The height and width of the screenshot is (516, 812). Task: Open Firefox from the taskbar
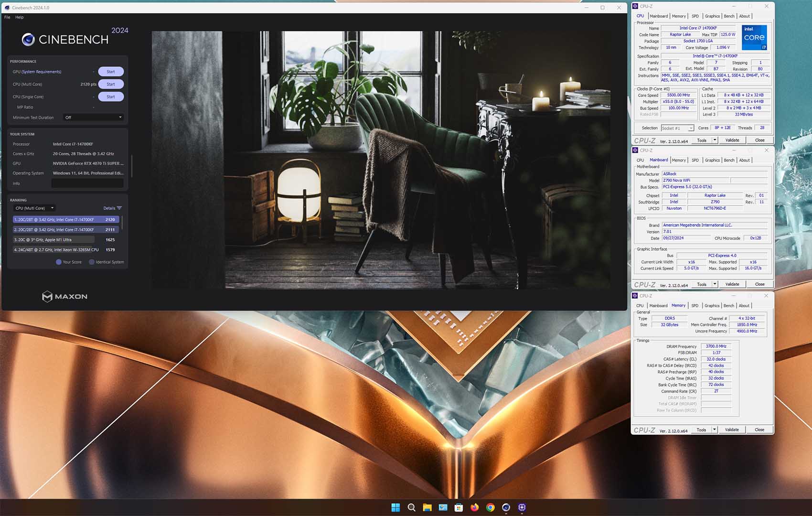(x=474, y=507)
